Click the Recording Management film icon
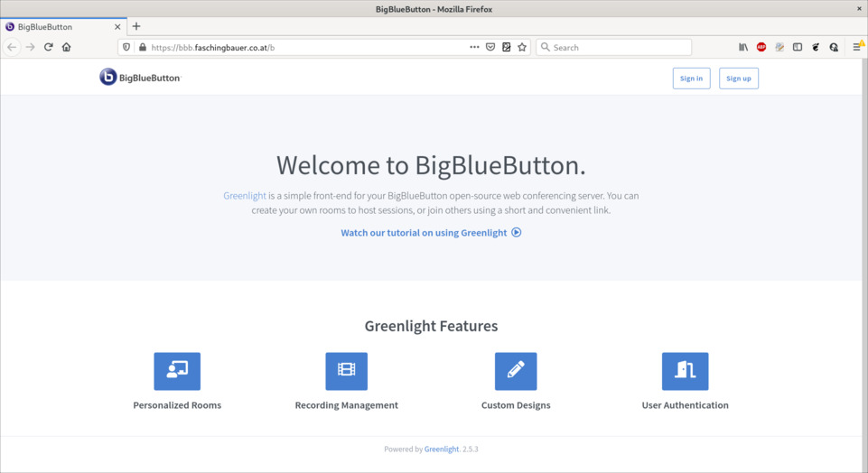 coord(346,371)
